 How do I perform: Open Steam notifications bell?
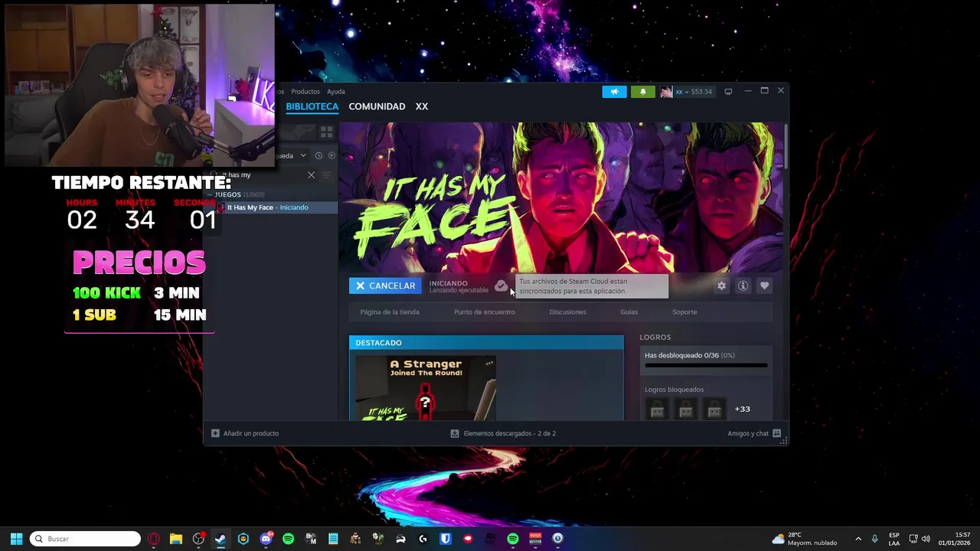click(642, 92)
